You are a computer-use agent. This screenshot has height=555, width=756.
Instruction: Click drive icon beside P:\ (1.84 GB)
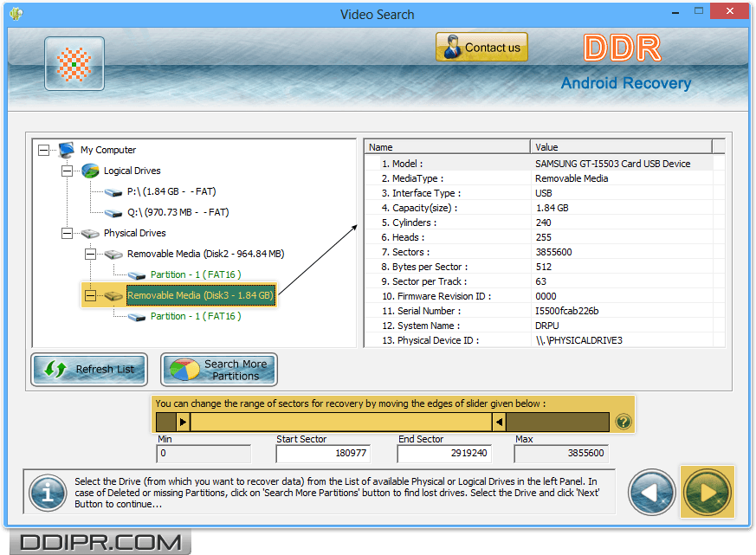click(113, 192)
